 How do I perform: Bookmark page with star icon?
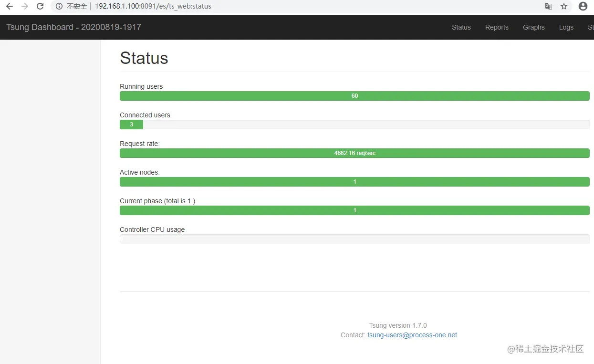564,7
